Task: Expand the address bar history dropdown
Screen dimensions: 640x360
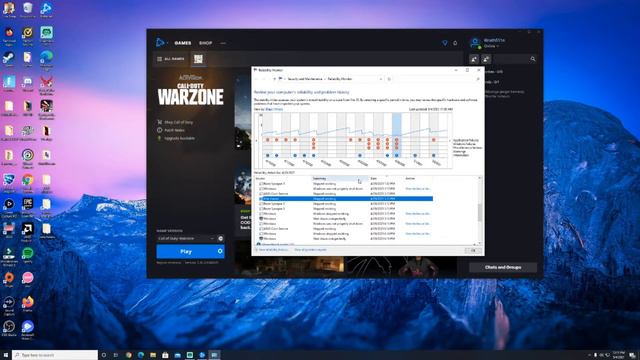Action: pyautogui.click(x=381, y=79)
